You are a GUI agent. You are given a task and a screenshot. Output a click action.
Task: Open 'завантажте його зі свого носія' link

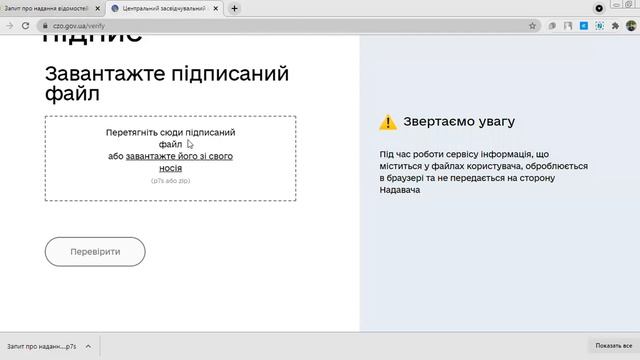pos(179,162)
